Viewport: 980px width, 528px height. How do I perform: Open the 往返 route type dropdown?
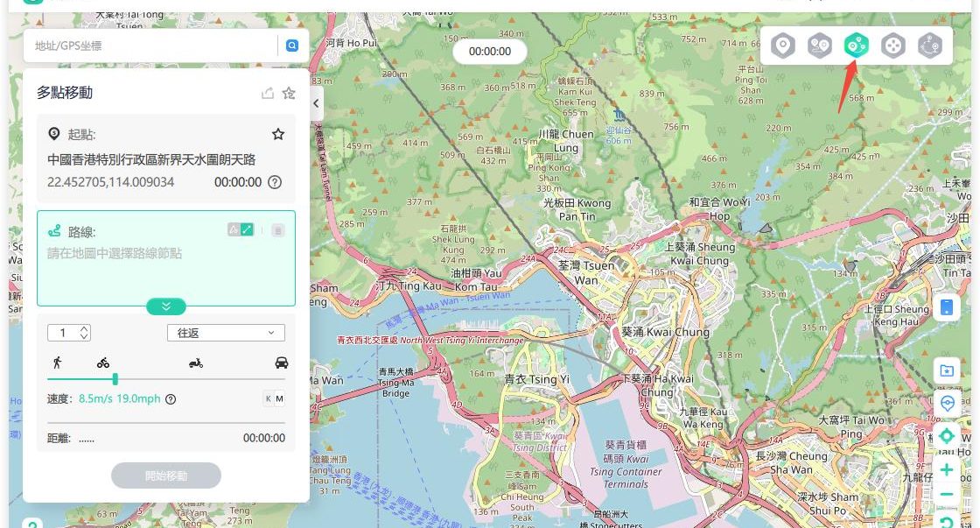click(226, 333)
